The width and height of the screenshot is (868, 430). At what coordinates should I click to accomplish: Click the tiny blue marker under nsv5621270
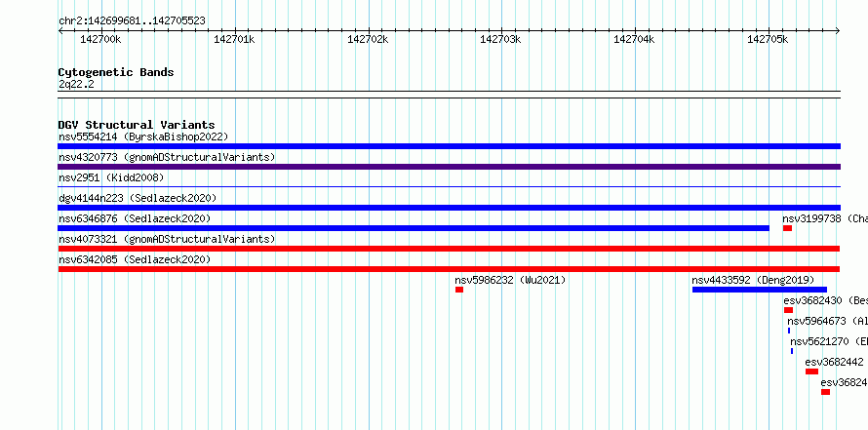792,351
